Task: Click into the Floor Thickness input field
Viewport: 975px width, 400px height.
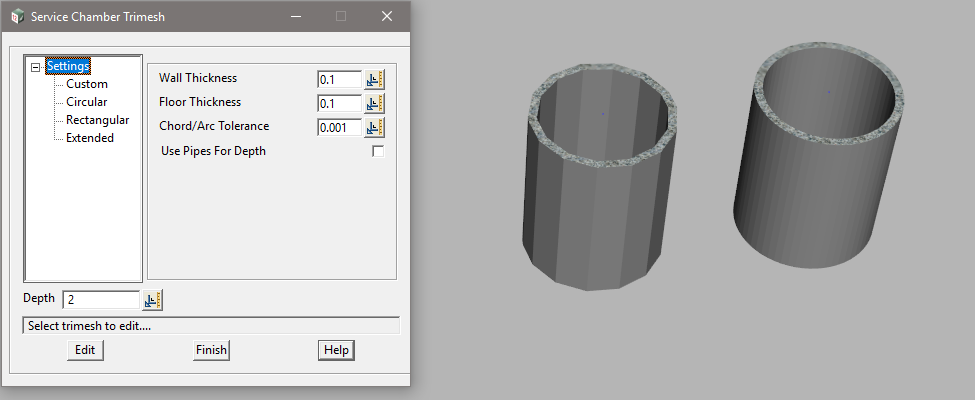Action: [338, 103]
